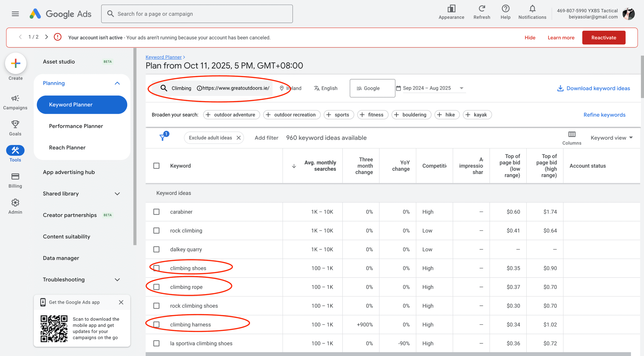Select the Goals icon in the sidebar

tap(15, 128)
